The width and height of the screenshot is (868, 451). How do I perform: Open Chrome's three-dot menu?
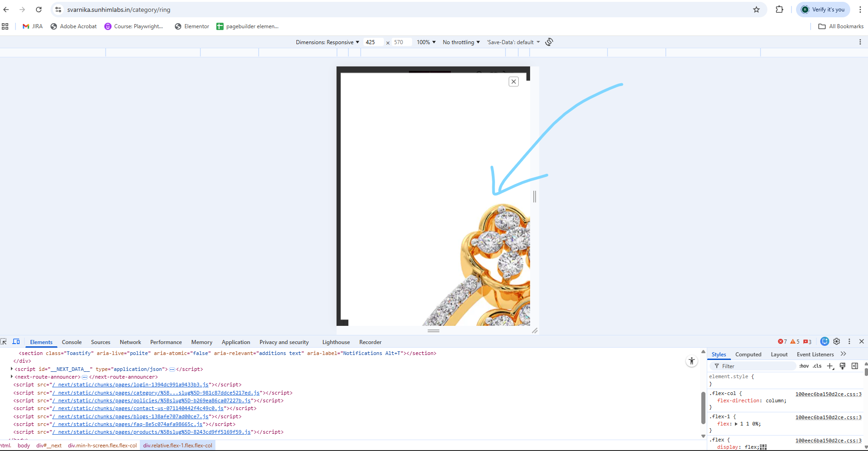point(860,10)
